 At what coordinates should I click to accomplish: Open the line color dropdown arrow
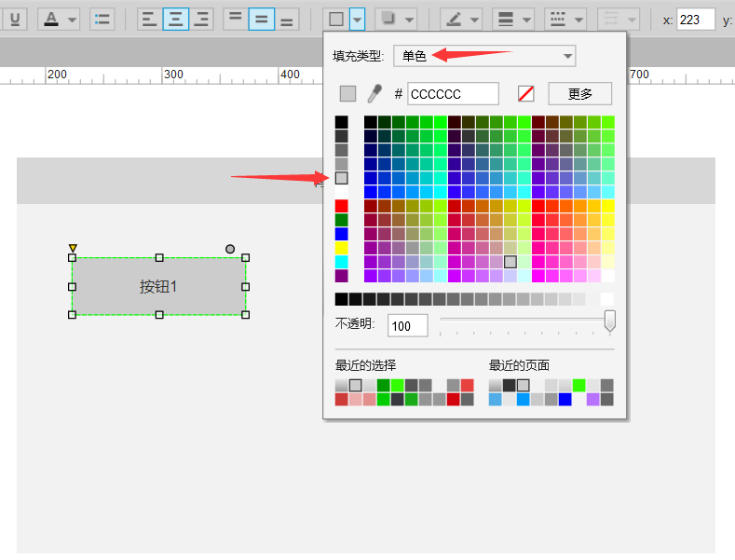[474, 20]
